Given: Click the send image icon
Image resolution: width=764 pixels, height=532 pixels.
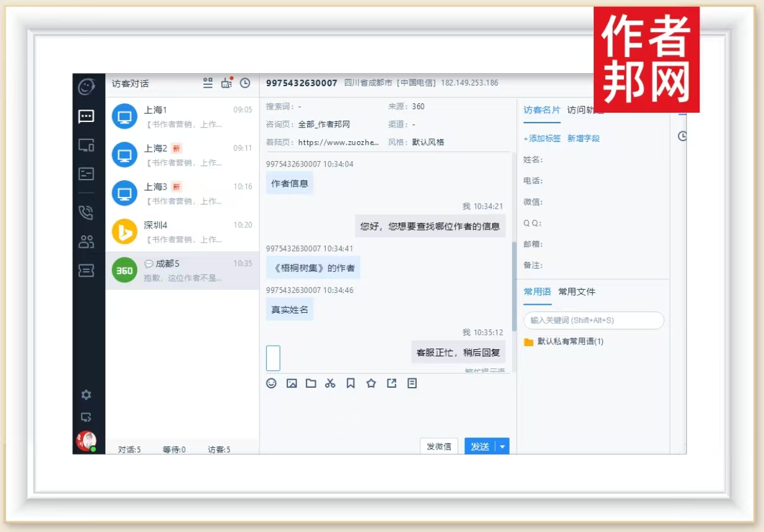Looking at the screenshot, I should 292,383.
